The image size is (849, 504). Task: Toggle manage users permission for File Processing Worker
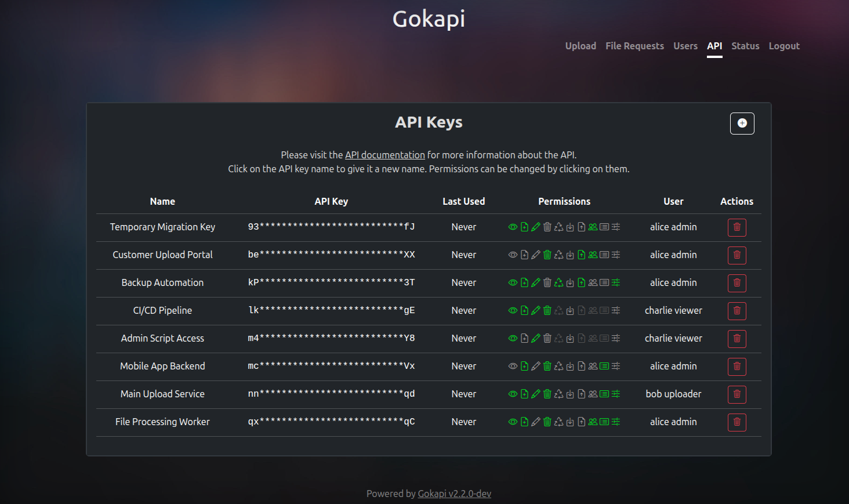[593, 422]
